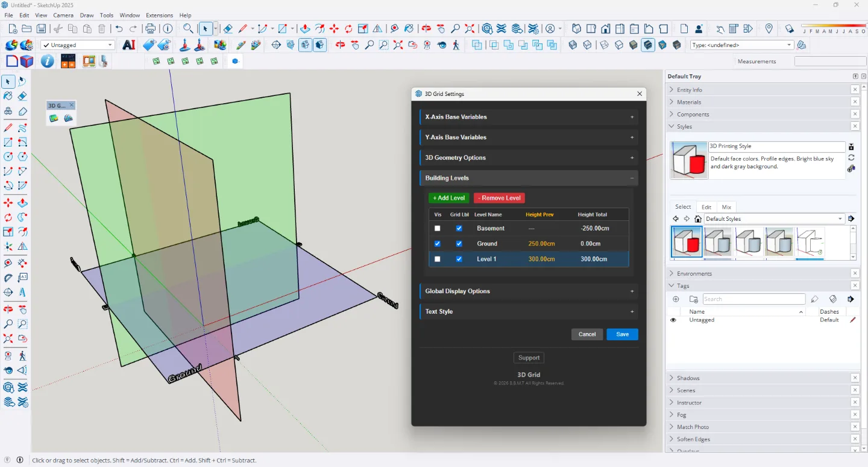Image resolution: width=868 pixels, height=467 pixels.
Task: Switch to the Edit tab in Styles
Action: (x=706, y=207)
